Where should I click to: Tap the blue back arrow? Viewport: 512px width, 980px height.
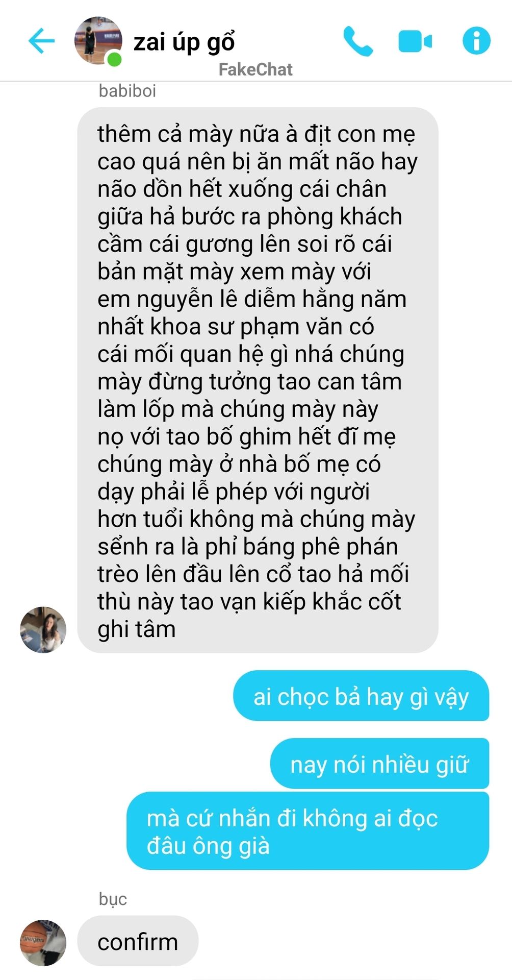pos(41,41)
